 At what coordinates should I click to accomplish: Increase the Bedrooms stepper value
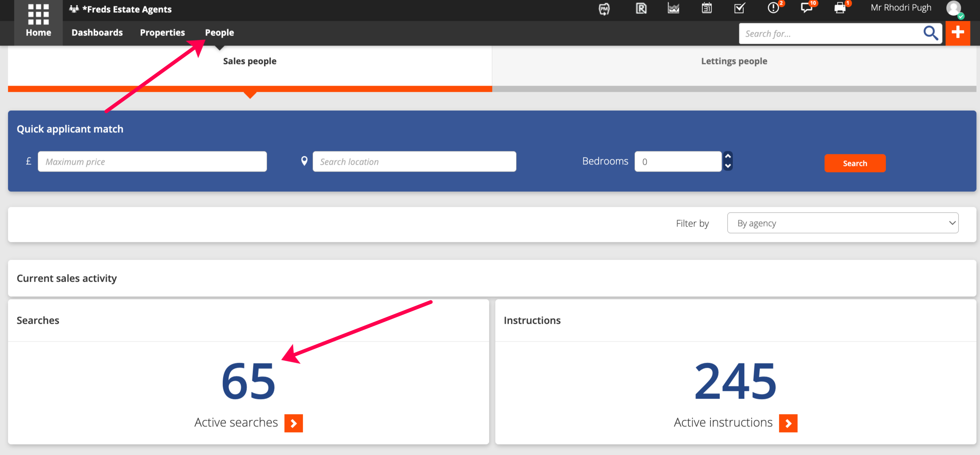(x=728, y=156)
